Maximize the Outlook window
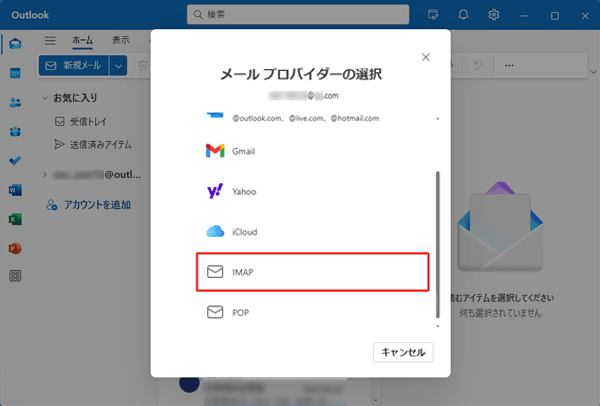 coord(555,16)
